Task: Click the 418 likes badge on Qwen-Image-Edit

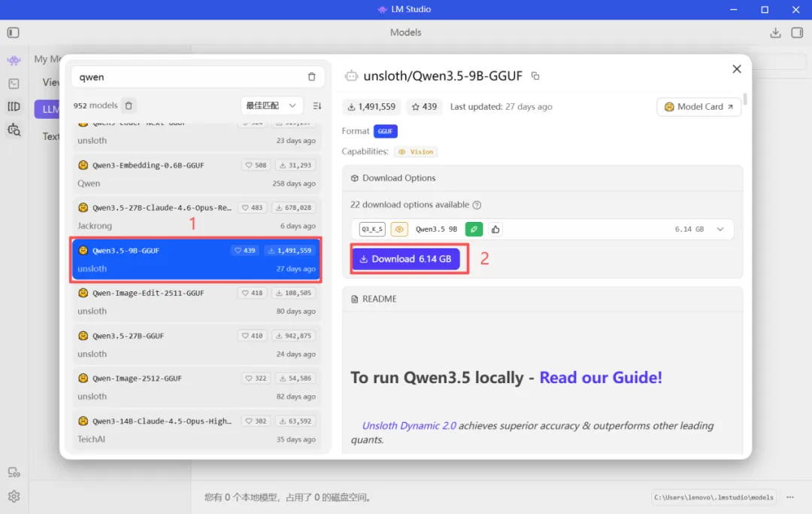Action: [252, 293]
